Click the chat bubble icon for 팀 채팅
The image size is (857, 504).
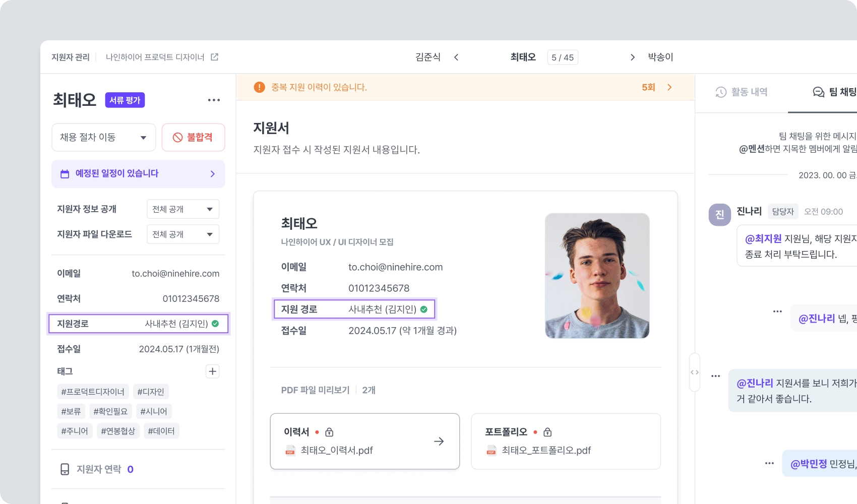point(819,92)
